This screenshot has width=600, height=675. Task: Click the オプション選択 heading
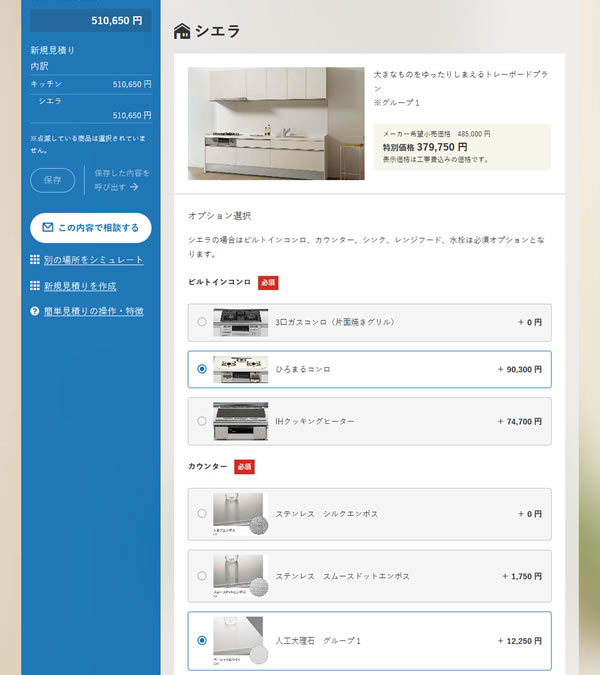220,216
